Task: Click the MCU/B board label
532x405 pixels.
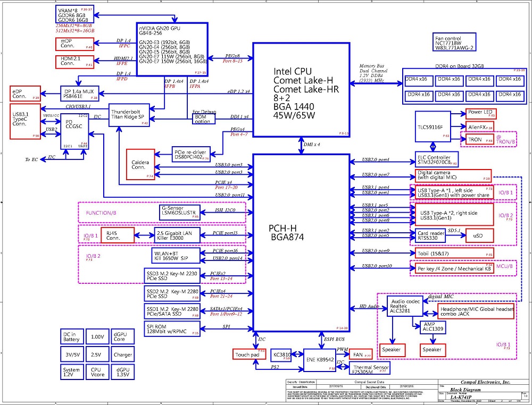Action: tap(504, 266)
